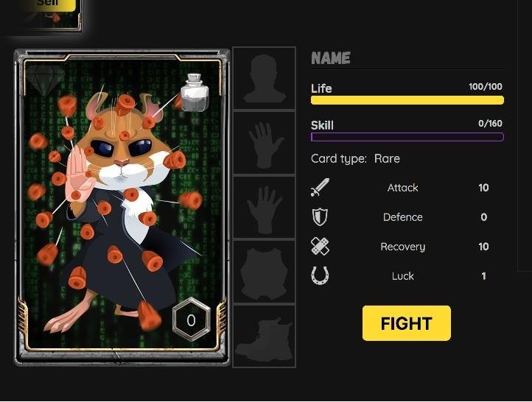Image resolution: width=532 pixels, height=402 pixels.
Task: Click the bandage Recovery icon
Action: pos(320,246)
